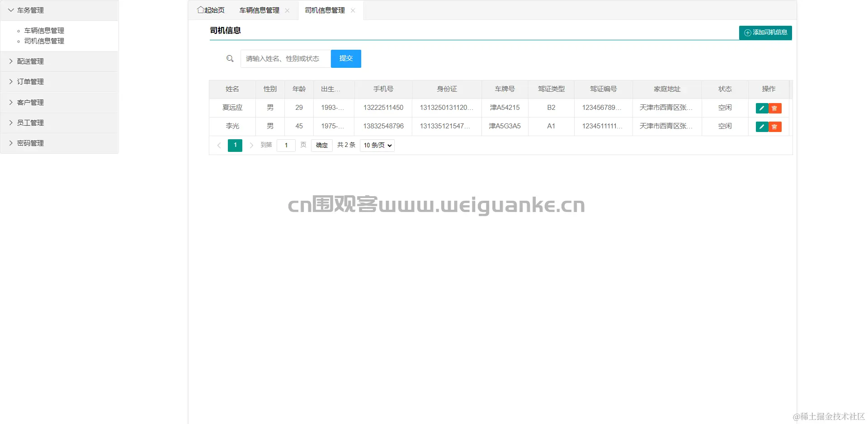Click phone number 13222511450
This screenshot has width=868, height=424.
point(383,108)
